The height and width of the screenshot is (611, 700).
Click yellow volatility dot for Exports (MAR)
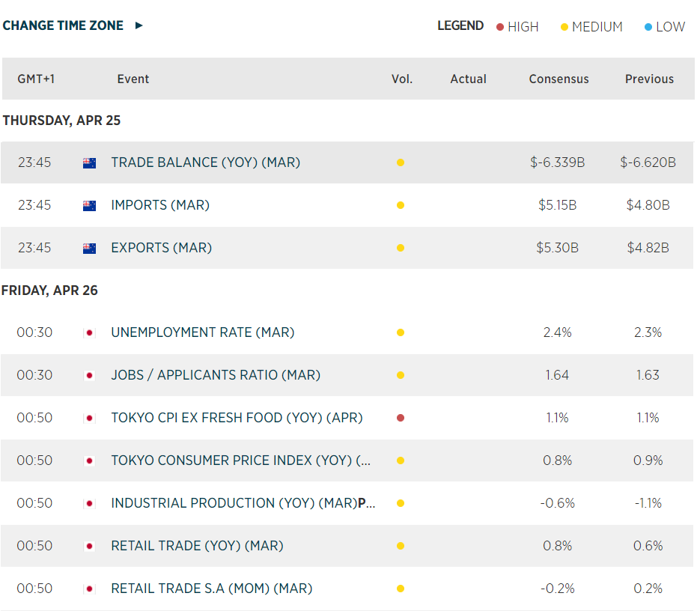pos(401,248)
